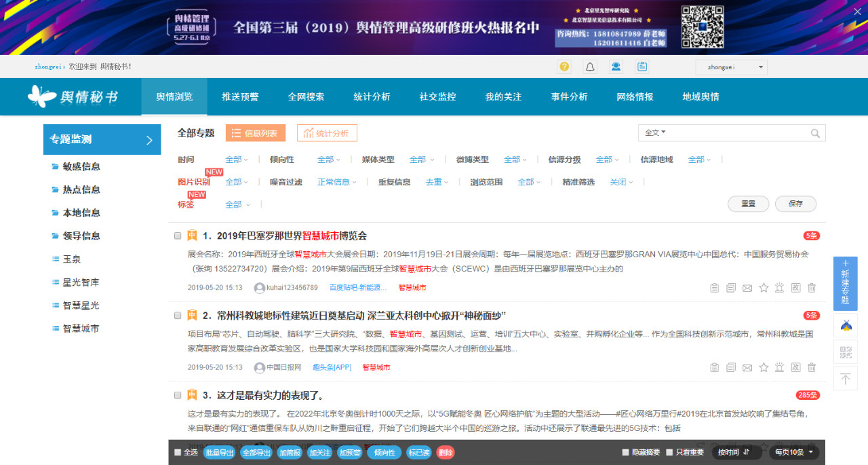This screenshot has width=868, height=465.
Task: Expand the 微博类型 filter dropdown
Action: [515, 160]
